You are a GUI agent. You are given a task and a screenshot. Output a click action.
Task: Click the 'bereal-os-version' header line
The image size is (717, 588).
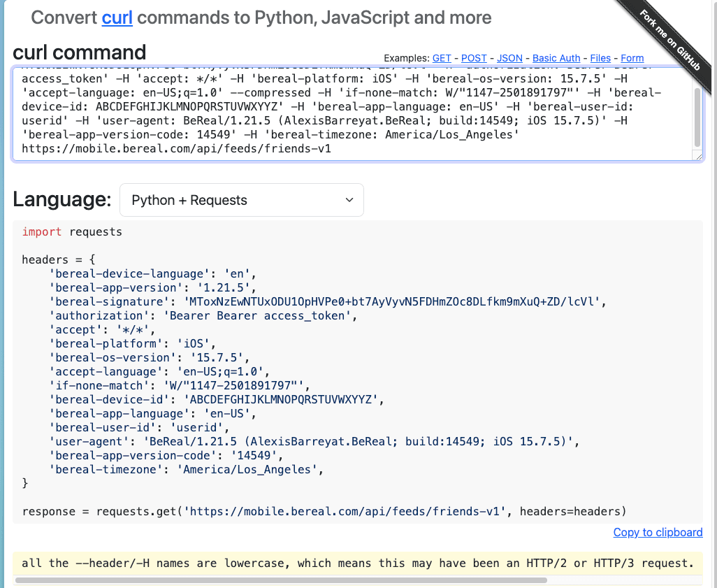[150, 358]
